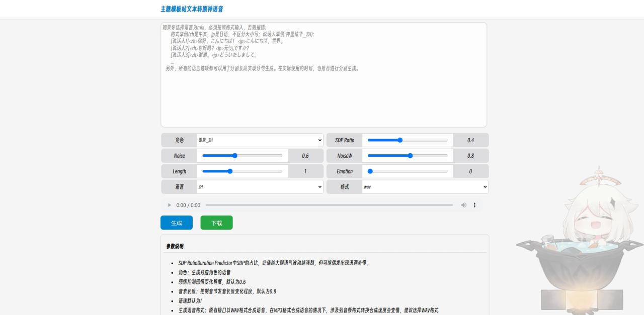Adjust the SDP Ratio slider

pyautogui.click(x=400, y=140)
